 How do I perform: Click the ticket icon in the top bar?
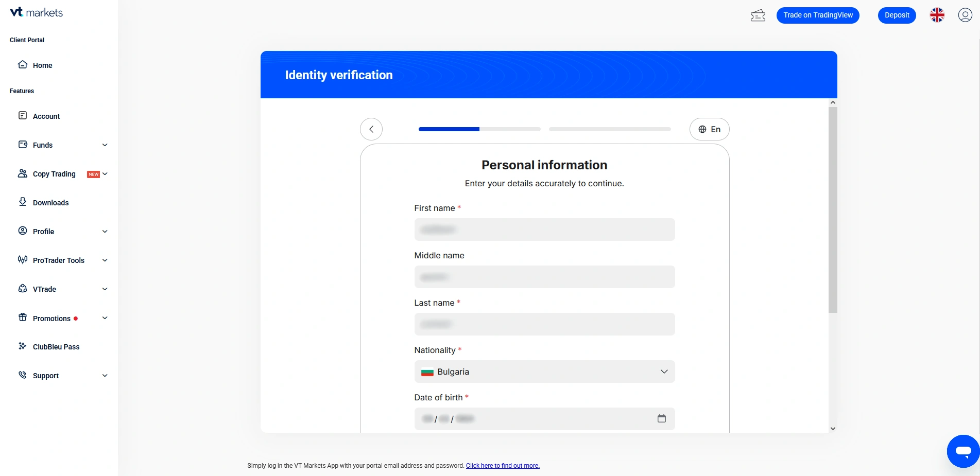pyautogui.click(x=758, y=15)
